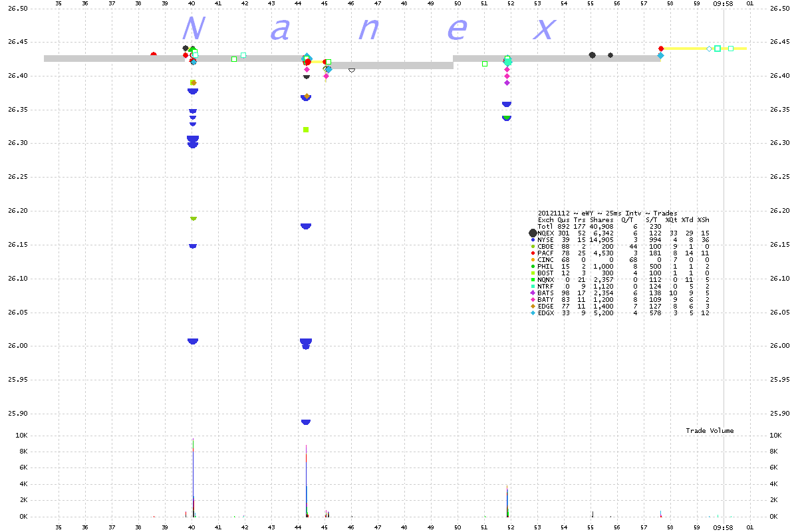This screenshot has width=798, height=532.
Task: Click the lime BOST legend square
Action: coord(533,273)
